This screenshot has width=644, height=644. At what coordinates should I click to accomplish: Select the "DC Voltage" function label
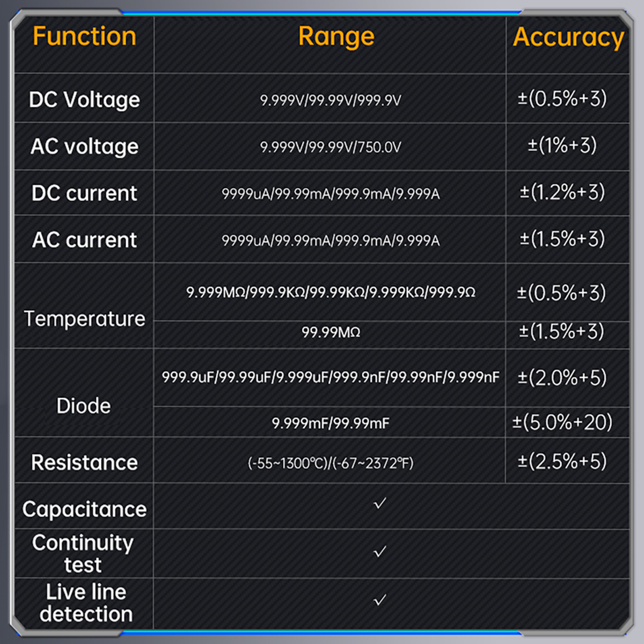pyautogui.click(x=84, y=100)
